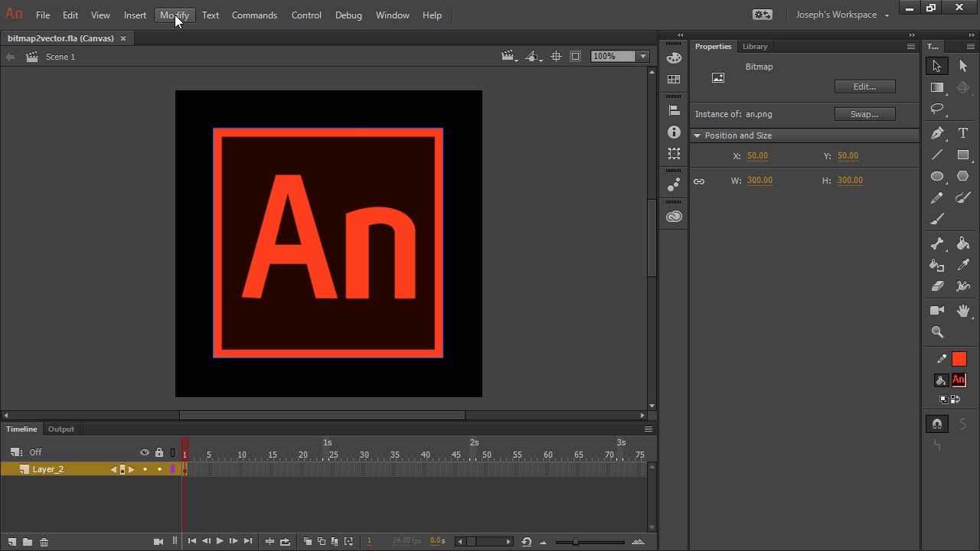
Task: Lock Layer_2 in the timeline
Action: (160, 469)
